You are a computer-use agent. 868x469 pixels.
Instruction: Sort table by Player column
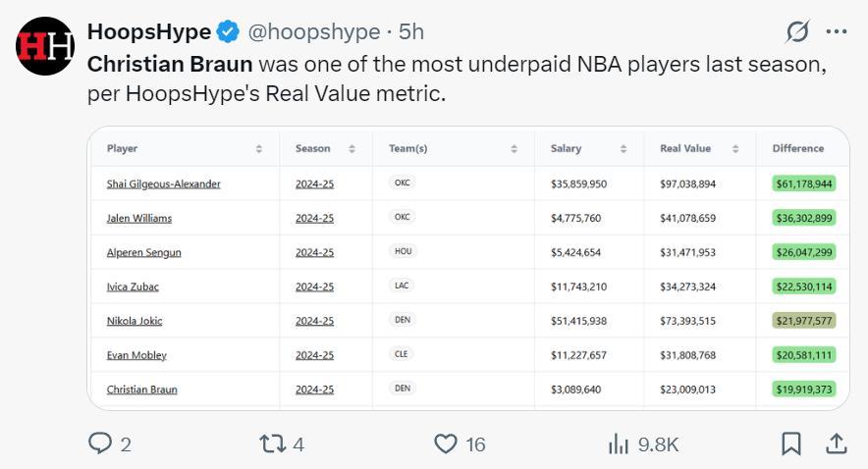point(259,149)
